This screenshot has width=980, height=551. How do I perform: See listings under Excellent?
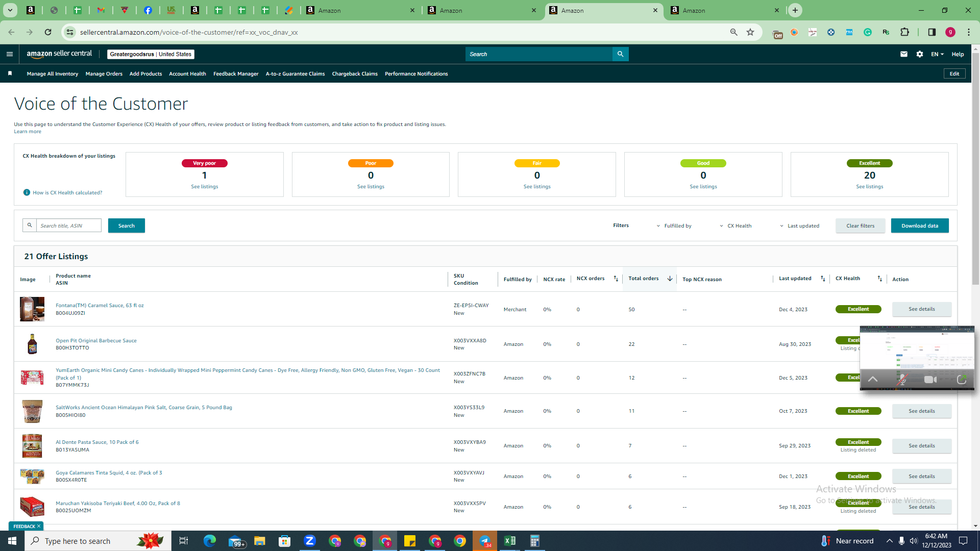870,187
